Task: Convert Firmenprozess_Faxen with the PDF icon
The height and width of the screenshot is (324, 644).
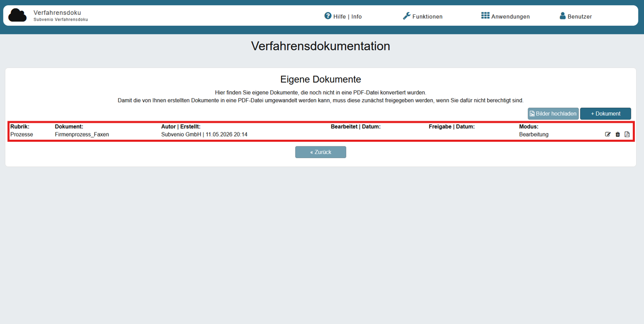Action: [627, 135]
